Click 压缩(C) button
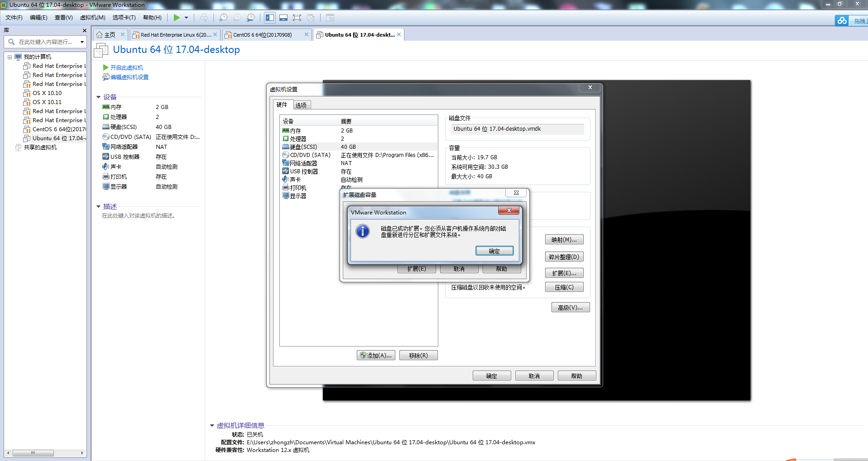 tap(564, 287)
